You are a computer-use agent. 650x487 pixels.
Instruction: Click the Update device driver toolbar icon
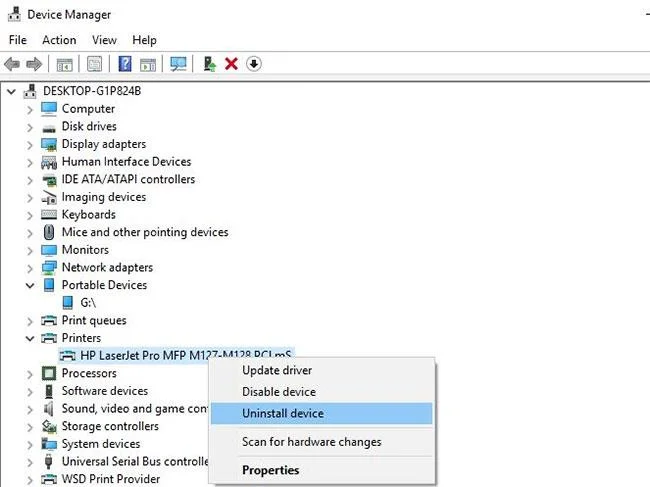[210, 64]
